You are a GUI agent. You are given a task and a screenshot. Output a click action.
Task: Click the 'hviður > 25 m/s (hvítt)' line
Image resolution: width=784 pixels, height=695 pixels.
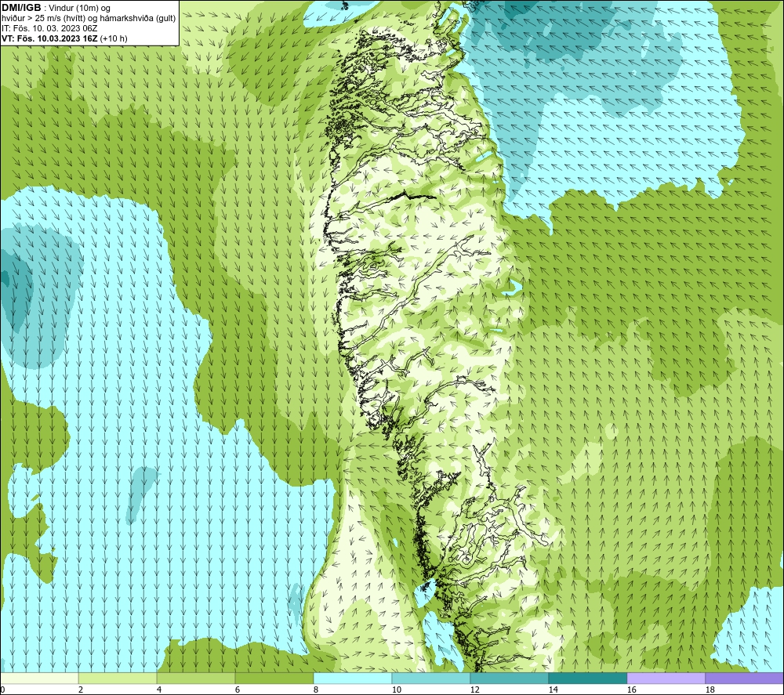[45, 18]
